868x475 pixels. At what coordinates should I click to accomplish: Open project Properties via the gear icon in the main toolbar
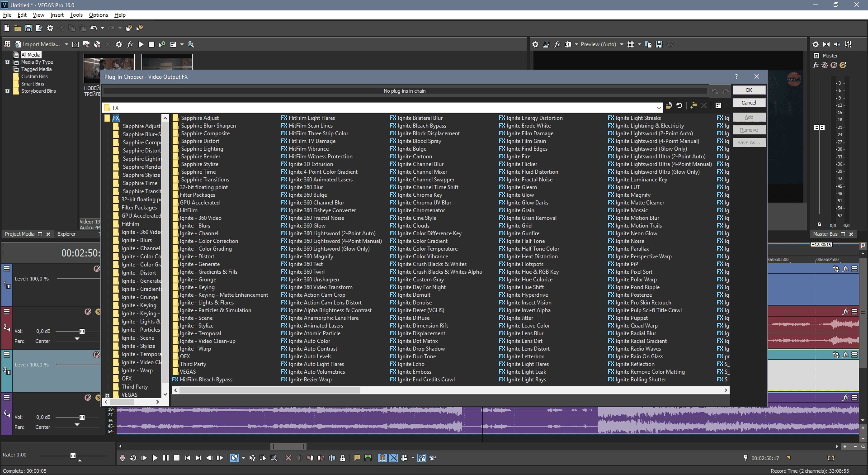tap(50, 28)
